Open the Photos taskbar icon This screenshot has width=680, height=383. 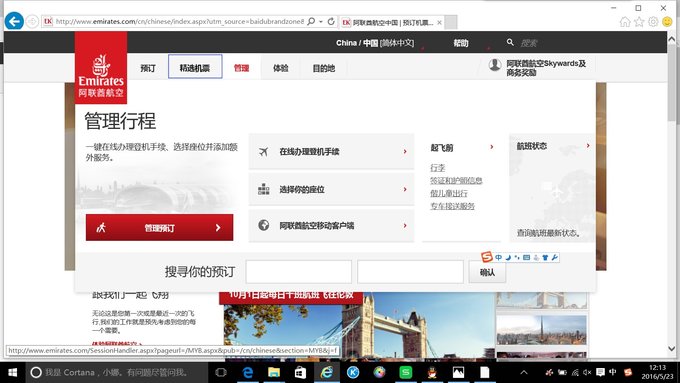458,372
